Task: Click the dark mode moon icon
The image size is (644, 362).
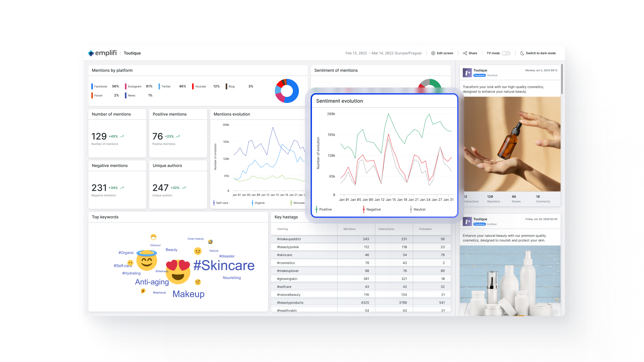Action: click(x=522, y=53)
